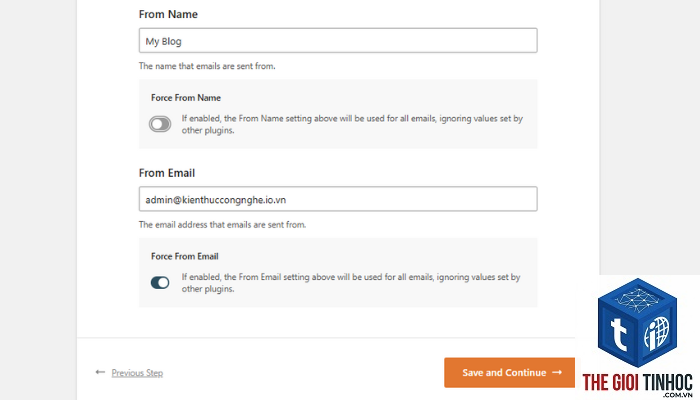Click the Force From Name label
This screenshot has height=400, width=700.
186,98
